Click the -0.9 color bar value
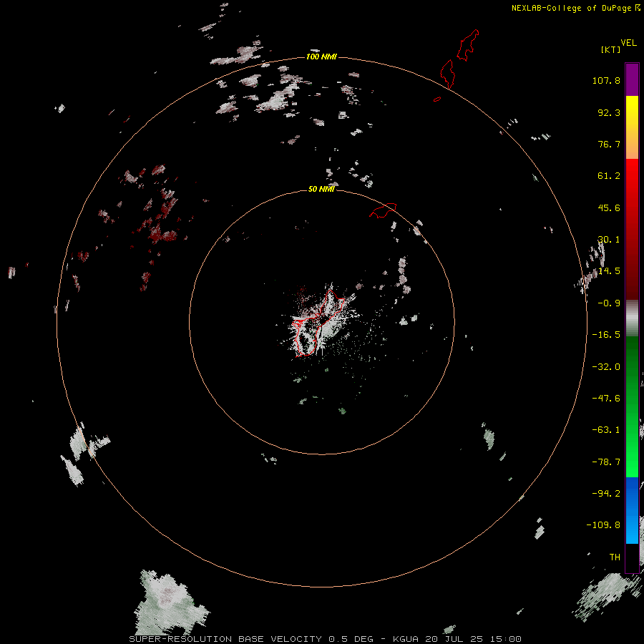Image resolution: width=644 pixels, height=644 pixels. click(609, 303)
